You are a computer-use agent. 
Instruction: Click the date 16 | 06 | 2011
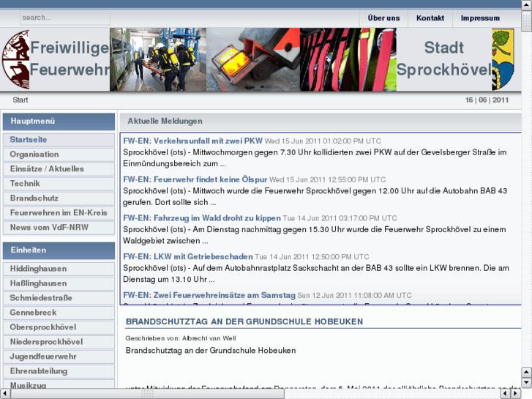pos(487,100)
